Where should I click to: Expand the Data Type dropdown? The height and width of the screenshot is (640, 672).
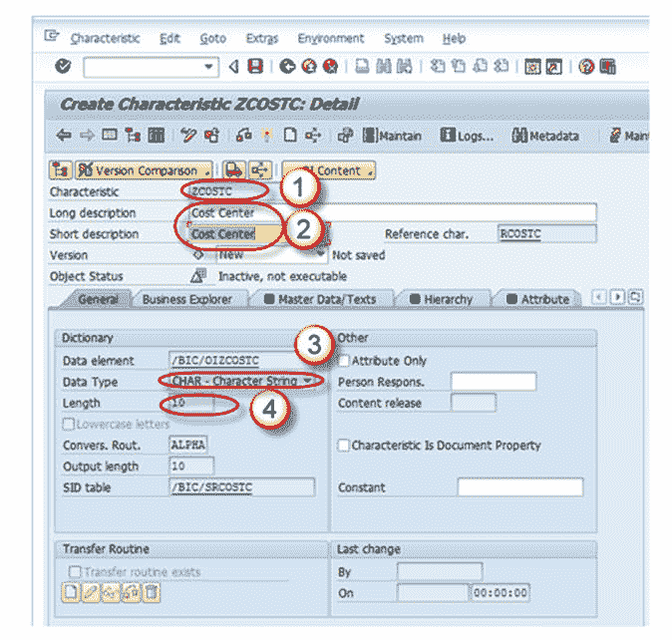tap(307, 381)
